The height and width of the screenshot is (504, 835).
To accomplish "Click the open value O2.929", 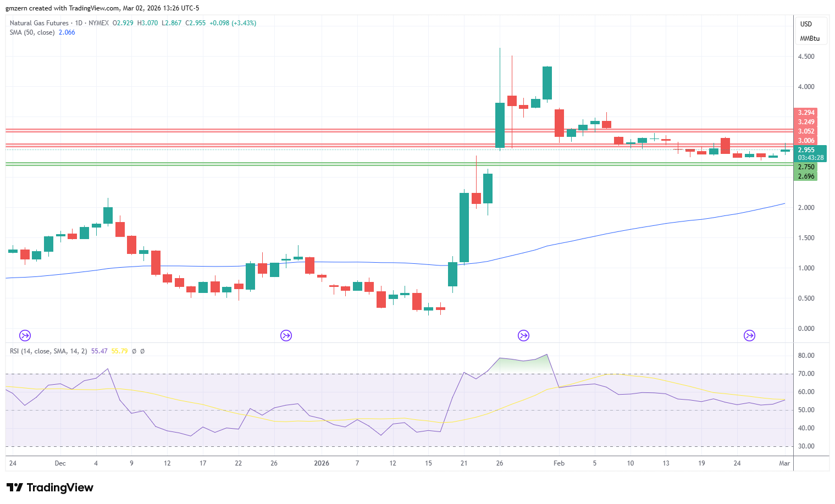I will point(123,23).
